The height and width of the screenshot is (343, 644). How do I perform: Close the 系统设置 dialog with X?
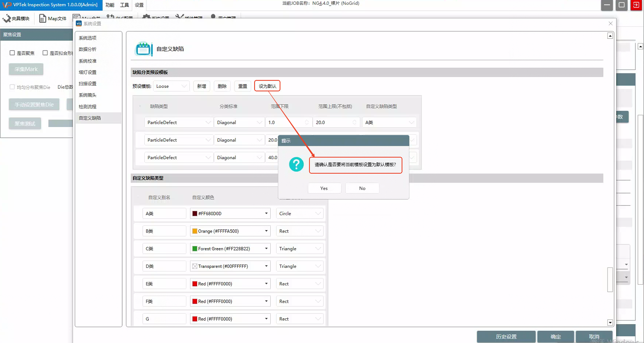610,24
